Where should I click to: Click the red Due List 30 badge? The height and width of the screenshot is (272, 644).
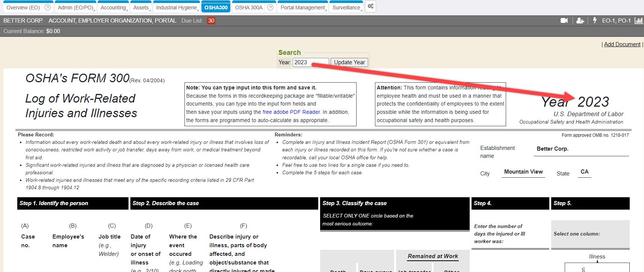pyautogui.click(x=211, y=21)
